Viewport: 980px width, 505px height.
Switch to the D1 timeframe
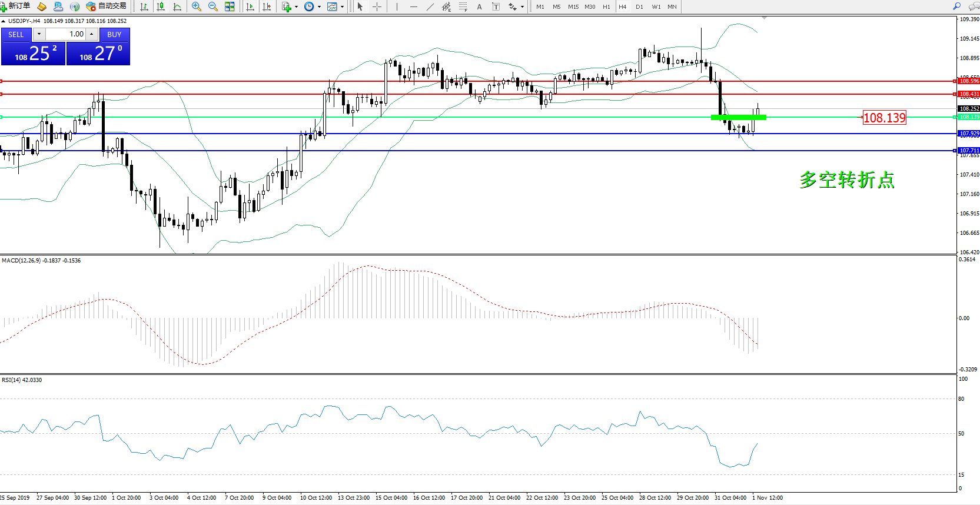point(639,6)
